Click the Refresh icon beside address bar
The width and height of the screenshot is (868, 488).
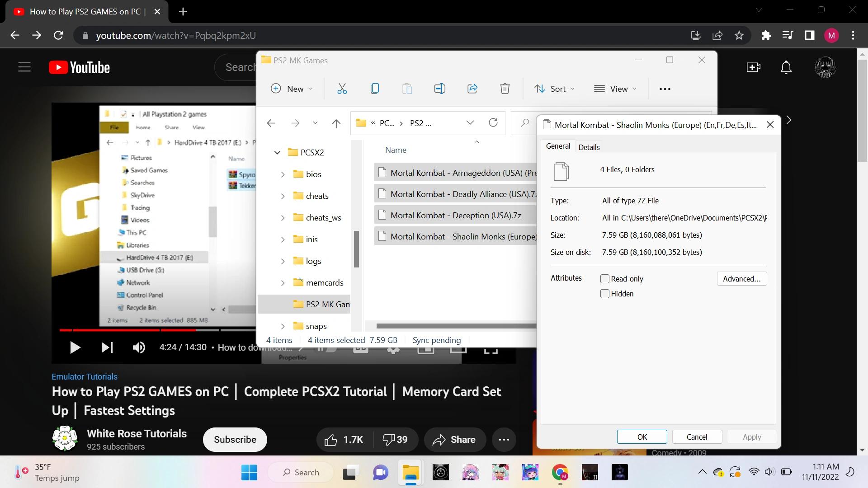point(493,123)
